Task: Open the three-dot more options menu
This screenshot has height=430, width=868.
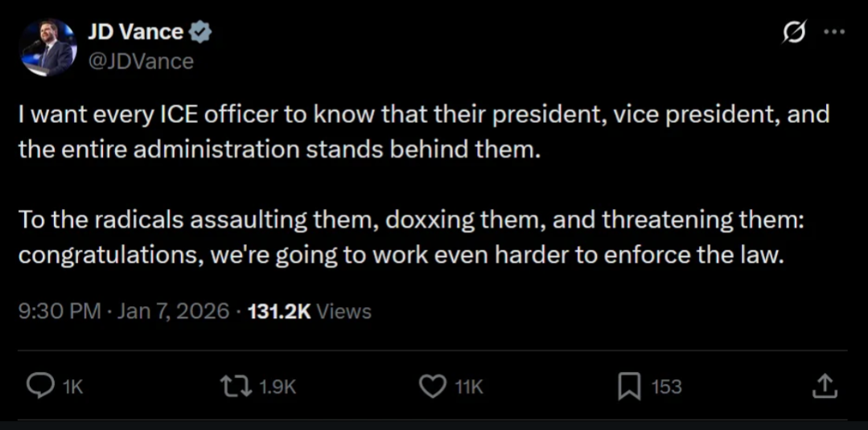Action: (834, 33)
